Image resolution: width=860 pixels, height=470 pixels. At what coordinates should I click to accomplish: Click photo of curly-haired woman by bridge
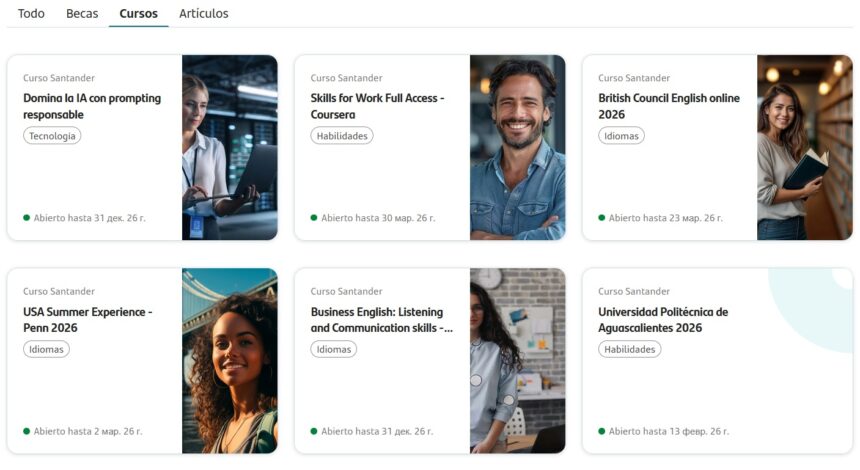pos(230,360)
